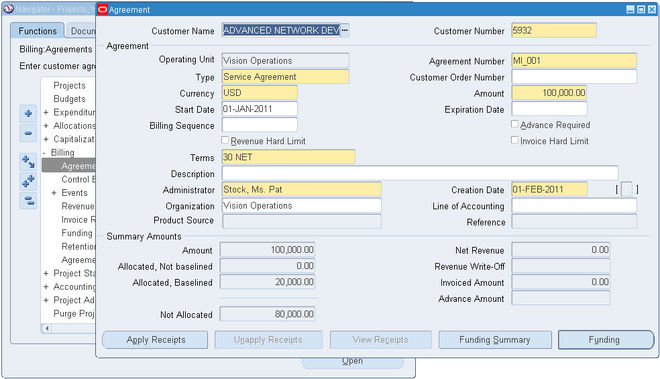
Task: Click the expand all double-plus icon in Navigator
Action: pos(28,181)
